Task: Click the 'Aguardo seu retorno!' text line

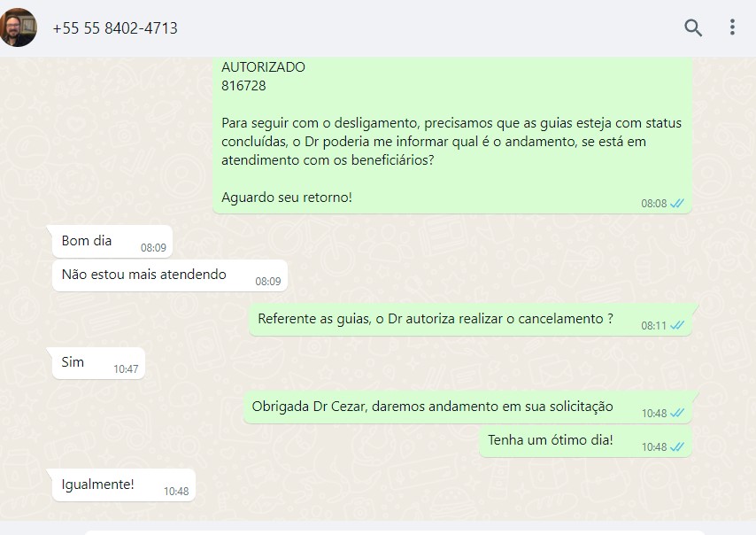Action: 287,198
